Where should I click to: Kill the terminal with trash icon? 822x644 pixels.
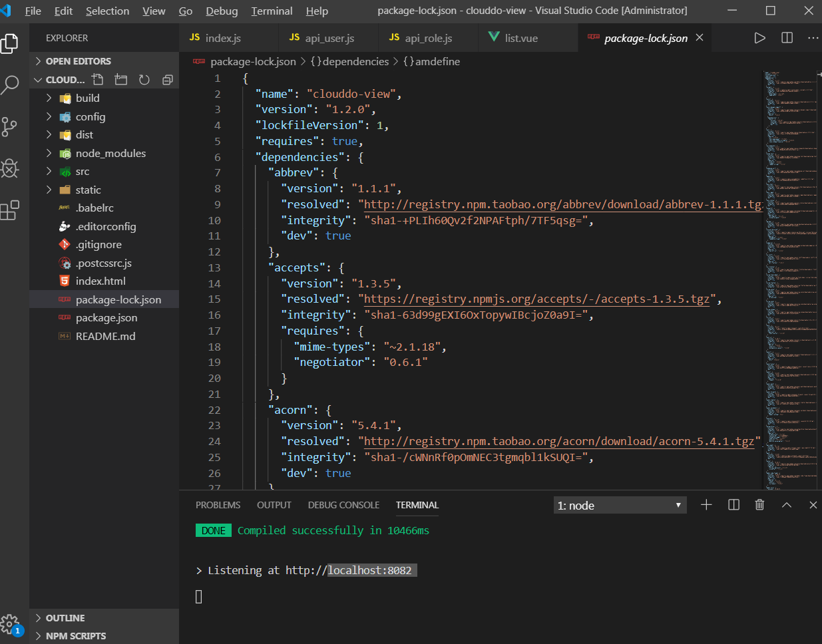pos(759,504)
